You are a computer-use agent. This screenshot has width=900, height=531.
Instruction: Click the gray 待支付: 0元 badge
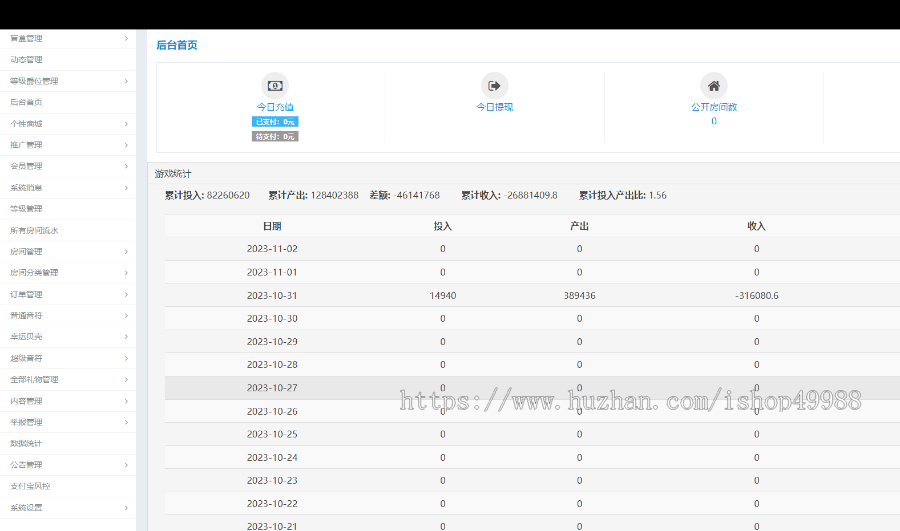[275, 137]
